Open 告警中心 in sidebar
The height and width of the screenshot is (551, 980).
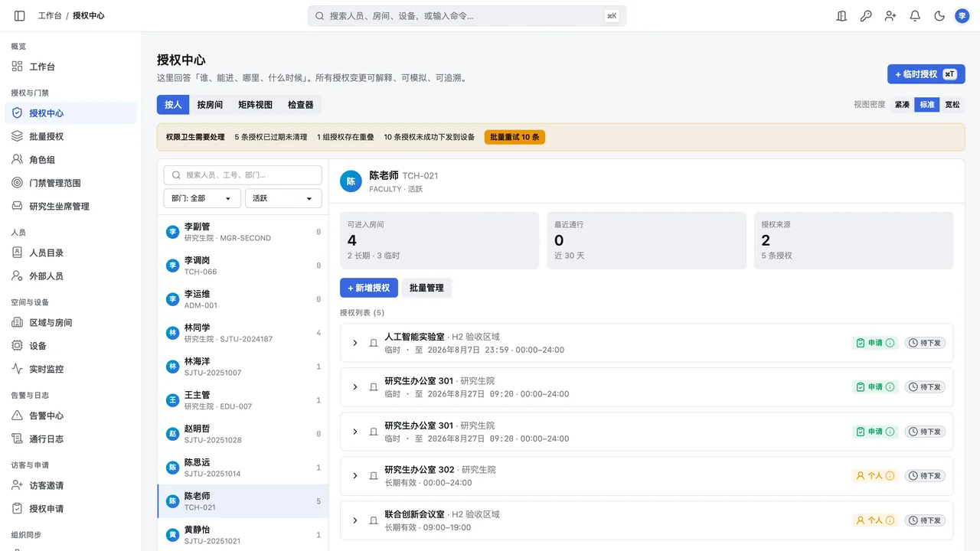pos(70,416)
